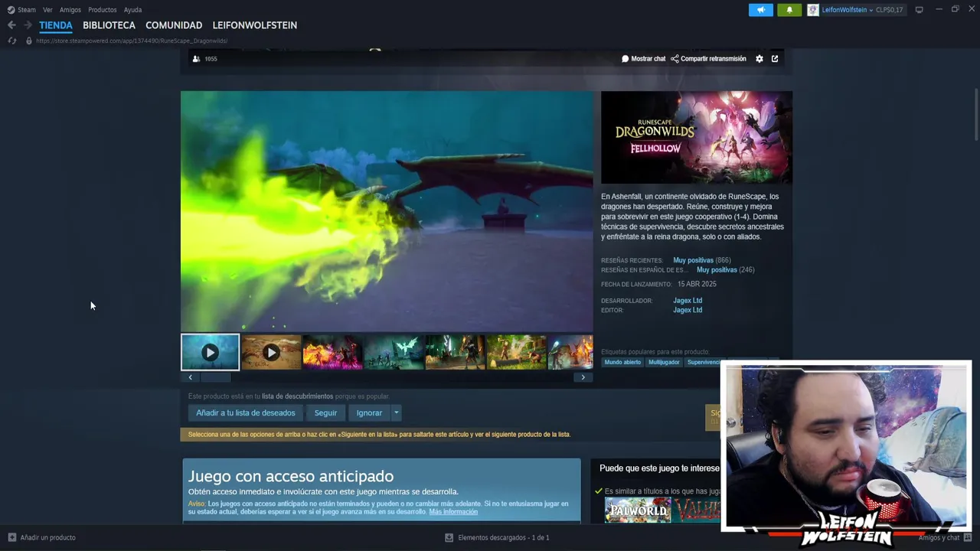Click the viewer count icon 1055

(196, 59)
